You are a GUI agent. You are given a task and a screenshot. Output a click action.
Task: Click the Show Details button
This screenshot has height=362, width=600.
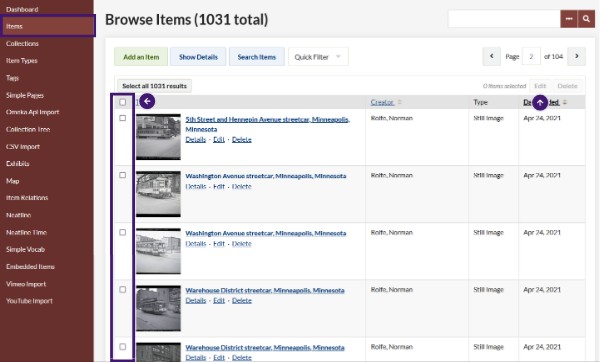point(198,57)
